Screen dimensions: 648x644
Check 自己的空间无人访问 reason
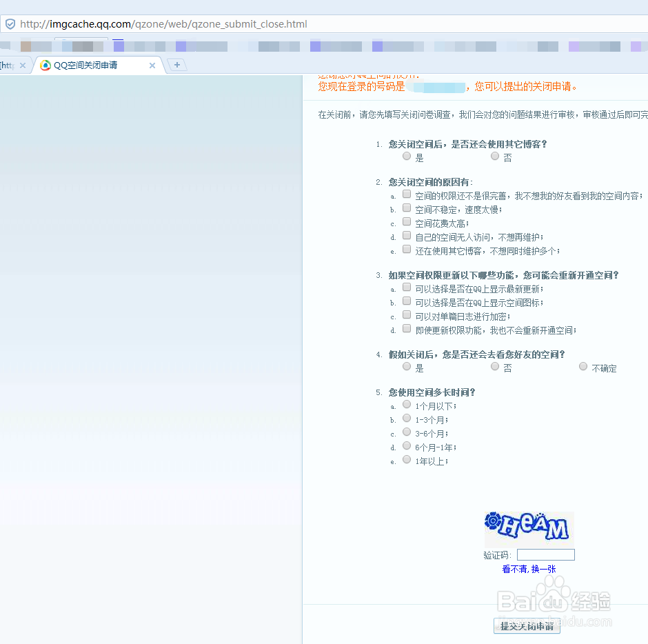407,235
